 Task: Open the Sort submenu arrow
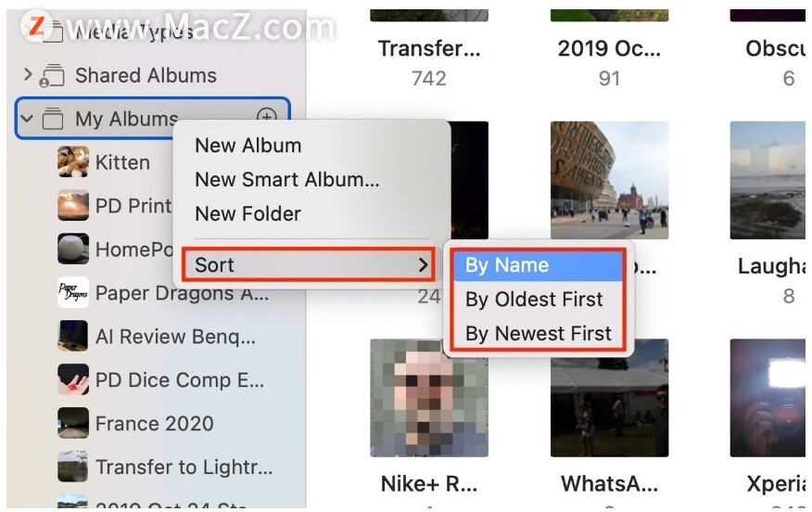pyautogui.click(x=423, y=264)
